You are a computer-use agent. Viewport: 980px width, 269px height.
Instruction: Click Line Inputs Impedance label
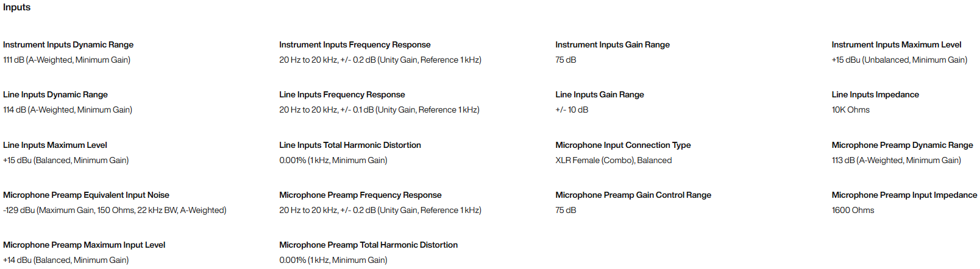pyautogui.click(x=875, y=94)
